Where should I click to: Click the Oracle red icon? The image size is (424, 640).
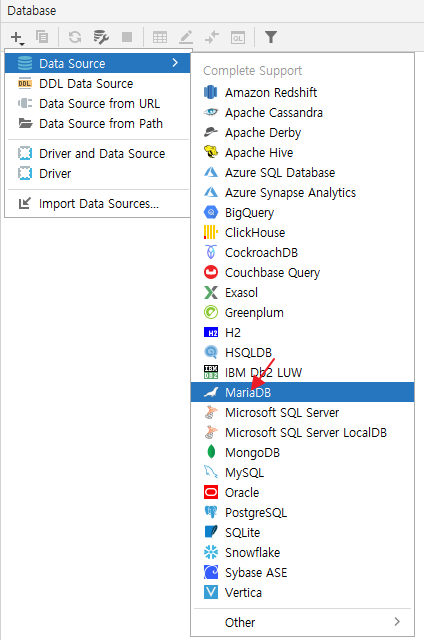pyautogui.click(x=211, y=492)
